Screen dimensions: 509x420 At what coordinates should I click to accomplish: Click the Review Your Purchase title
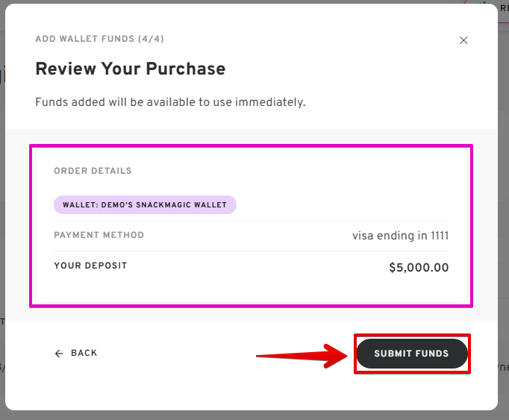[x=130, y=69]
